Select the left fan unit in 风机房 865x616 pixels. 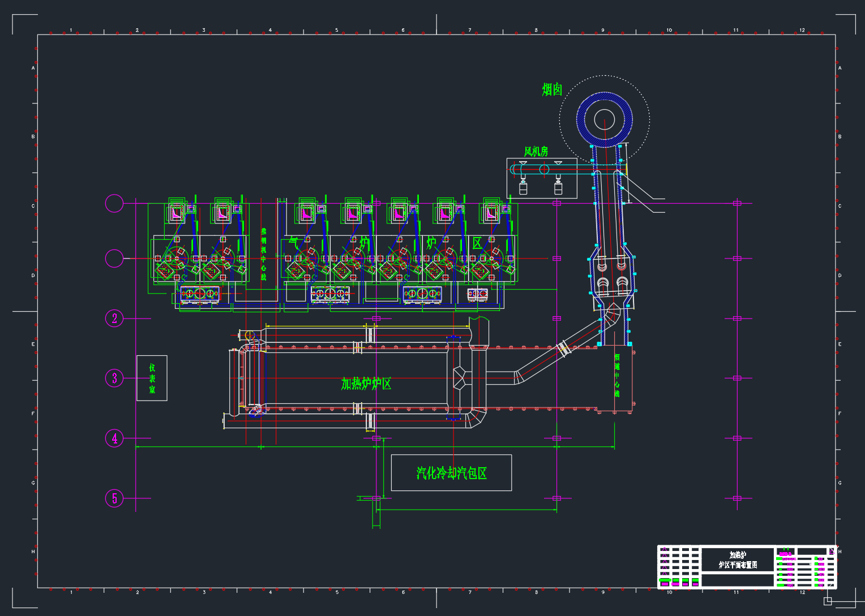point(523,186)
